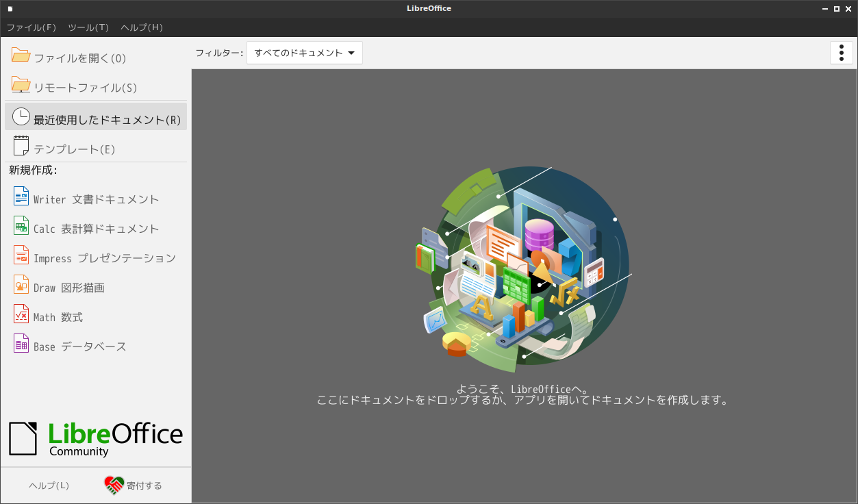Click the remote files folder icon

point(21,85)
